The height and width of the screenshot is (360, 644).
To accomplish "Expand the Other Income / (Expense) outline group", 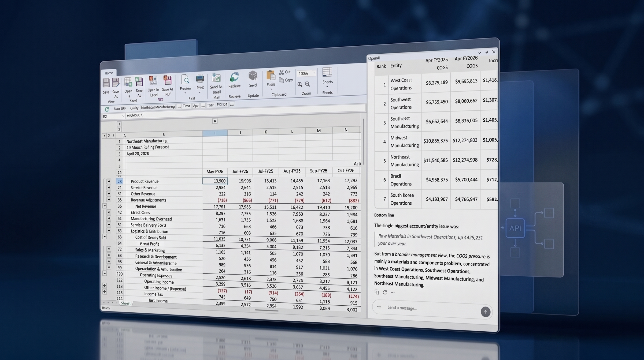I will coord(104,285).
